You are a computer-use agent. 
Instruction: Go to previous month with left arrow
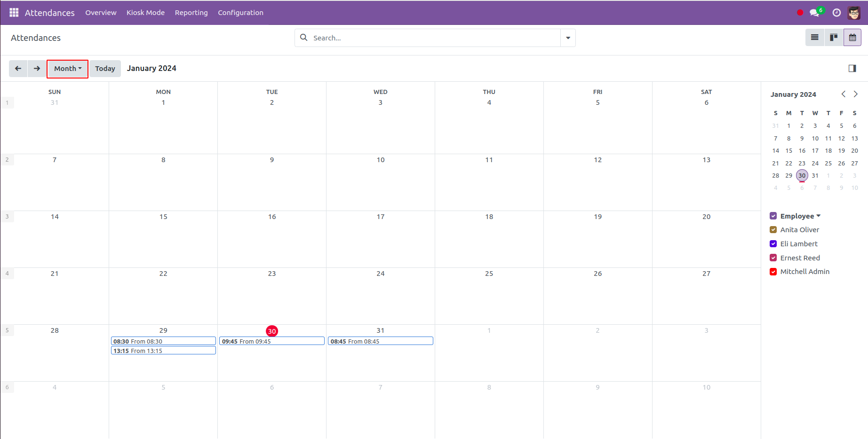[x=18, y=69]
